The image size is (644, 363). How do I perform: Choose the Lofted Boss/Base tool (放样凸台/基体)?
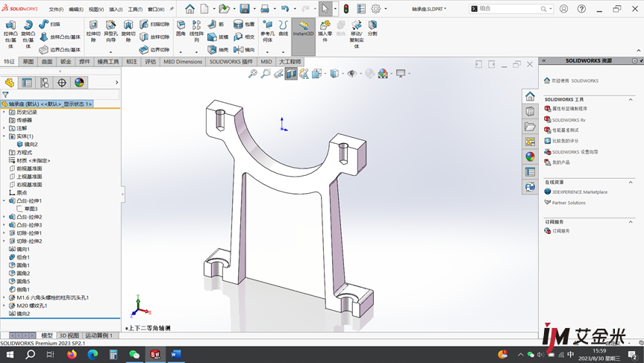click(60, 37)
